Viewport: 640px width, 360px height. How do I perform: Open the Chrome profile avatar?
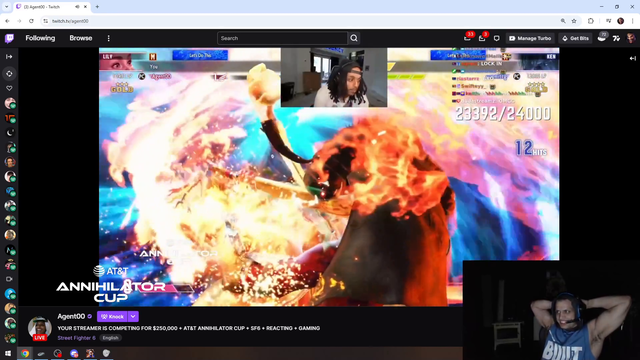620,21
